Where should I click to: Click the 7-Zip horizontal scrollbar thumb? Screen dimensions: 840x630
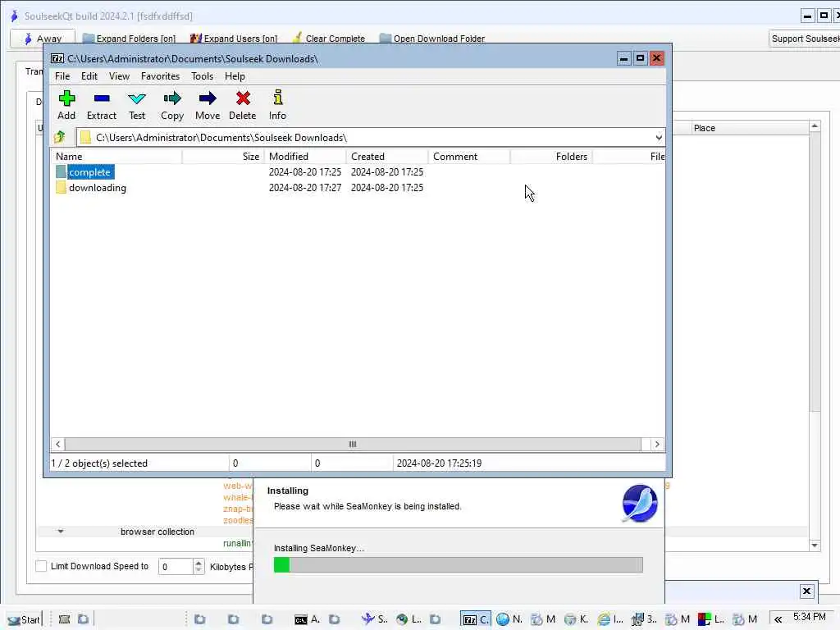353,444
